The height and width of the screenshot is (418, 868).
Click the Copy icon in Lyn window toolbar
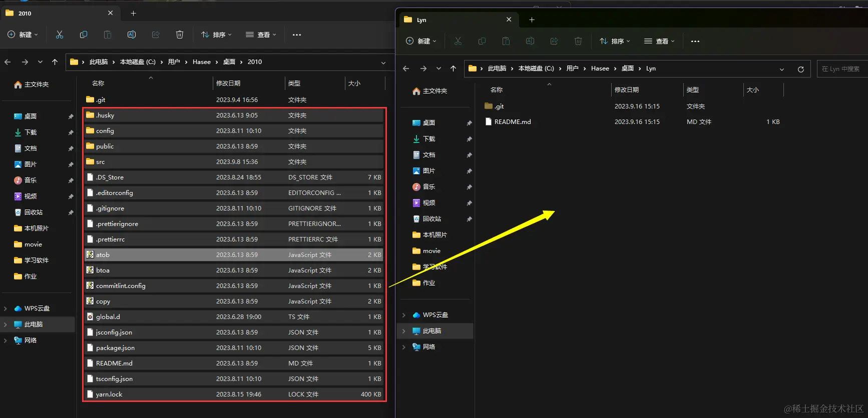click(482, 41)
